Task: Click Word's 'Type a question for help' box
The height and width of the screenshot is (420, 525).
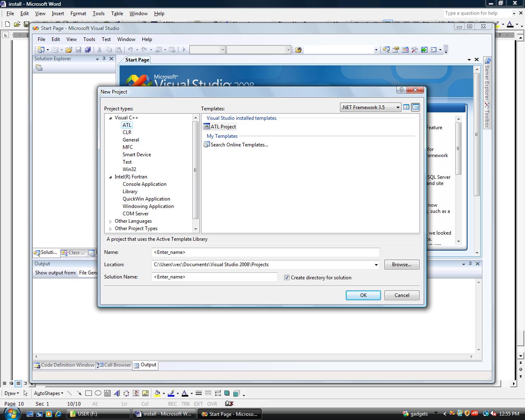Action: point(477,13)
